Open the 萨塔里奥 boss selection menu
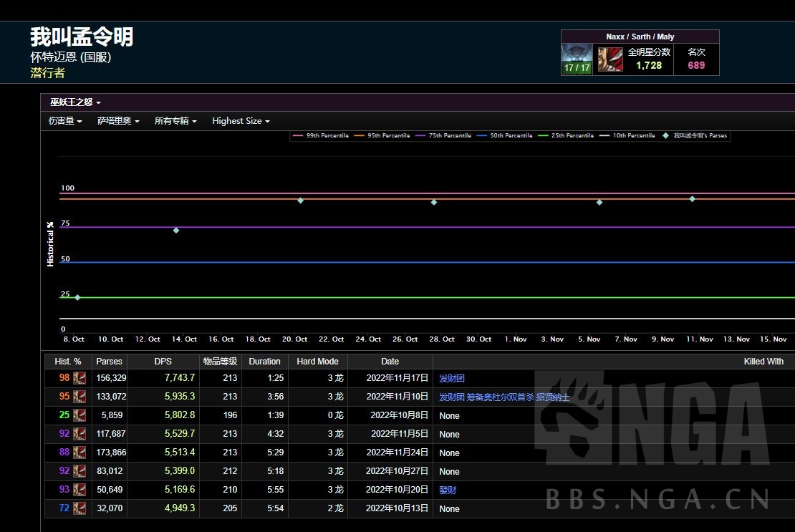Viewport: 795px width, 532px height. pyautogui.click(x=118, y=121)
